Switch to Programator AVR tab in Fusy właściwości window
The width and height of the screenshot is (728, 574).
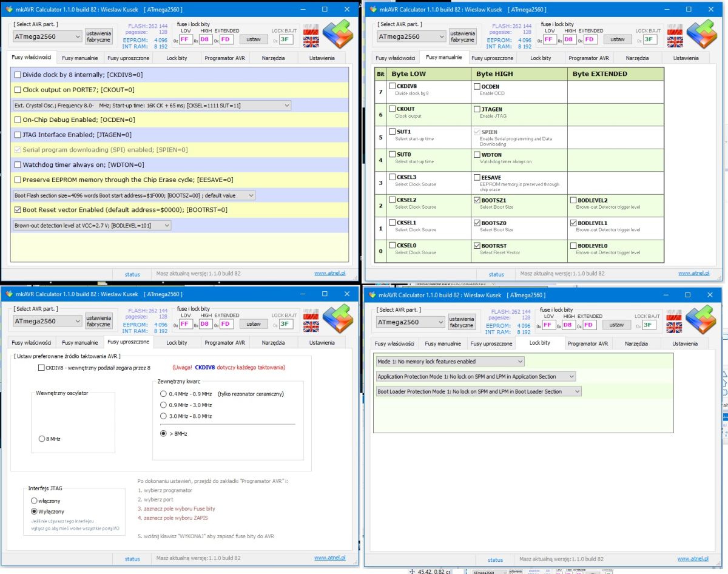click(x=225, y=58)
